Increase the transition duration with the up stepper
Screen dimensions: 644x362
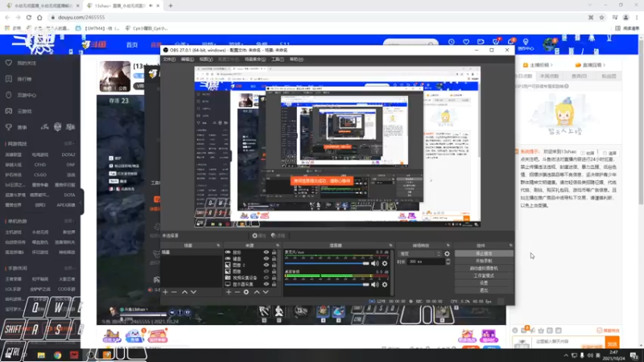click(448, 260)
